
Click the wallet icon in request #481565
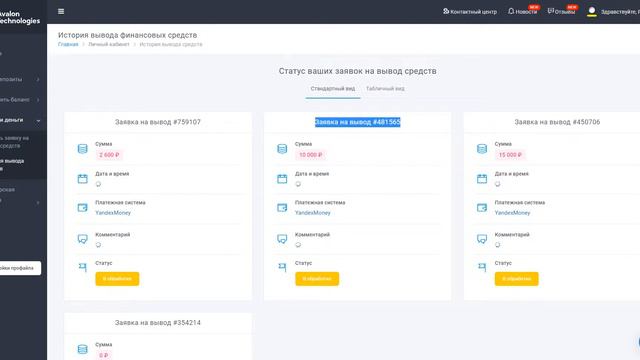coord(282,208)
